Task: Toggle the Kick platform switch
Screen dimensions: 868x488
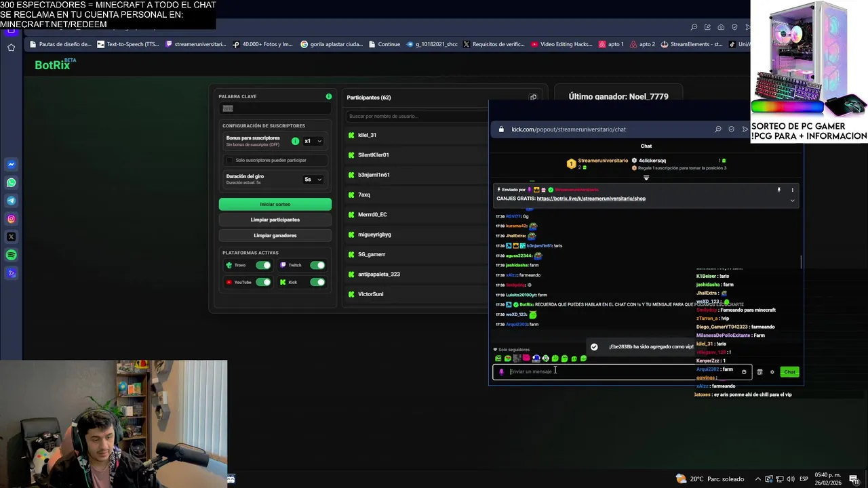Action: click(x=317, y=282)
